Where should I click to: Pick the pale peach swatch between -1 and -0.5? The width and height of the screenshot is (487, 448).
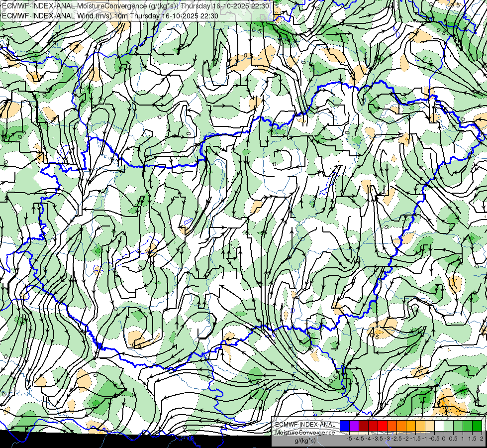coord(430,426)
